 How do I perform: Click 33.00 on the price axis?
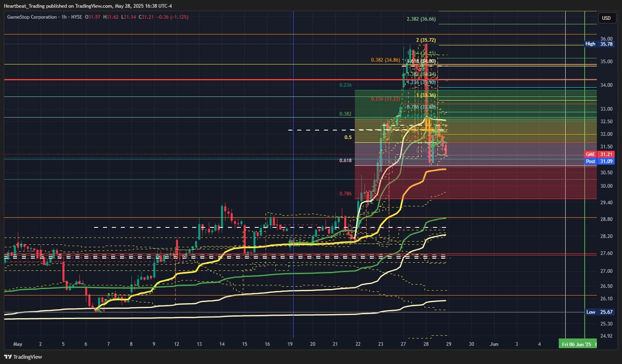pos(606,109)
